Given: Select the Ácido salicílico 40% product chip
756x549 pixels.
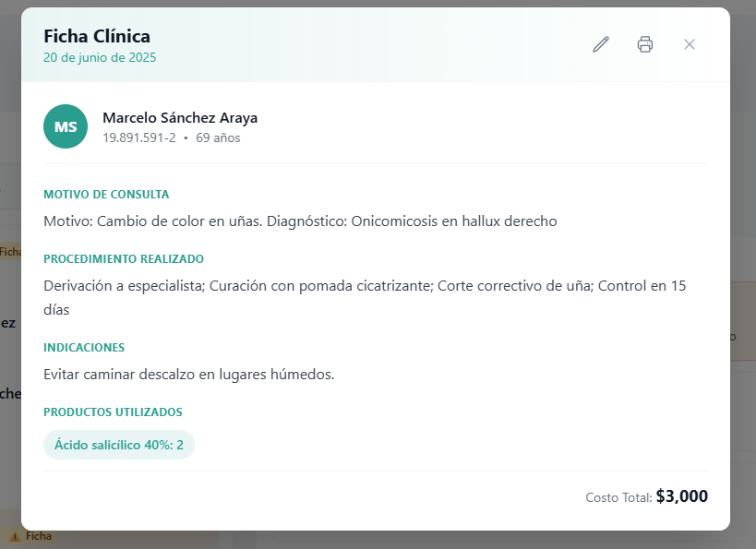Looking at the screenshot, I should pyautogui.click(x=119, y=445).
